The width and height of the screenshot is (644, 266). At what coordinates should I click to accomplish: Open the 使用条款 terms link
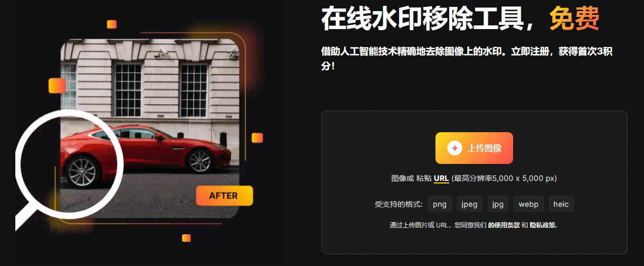coord(504,225)
